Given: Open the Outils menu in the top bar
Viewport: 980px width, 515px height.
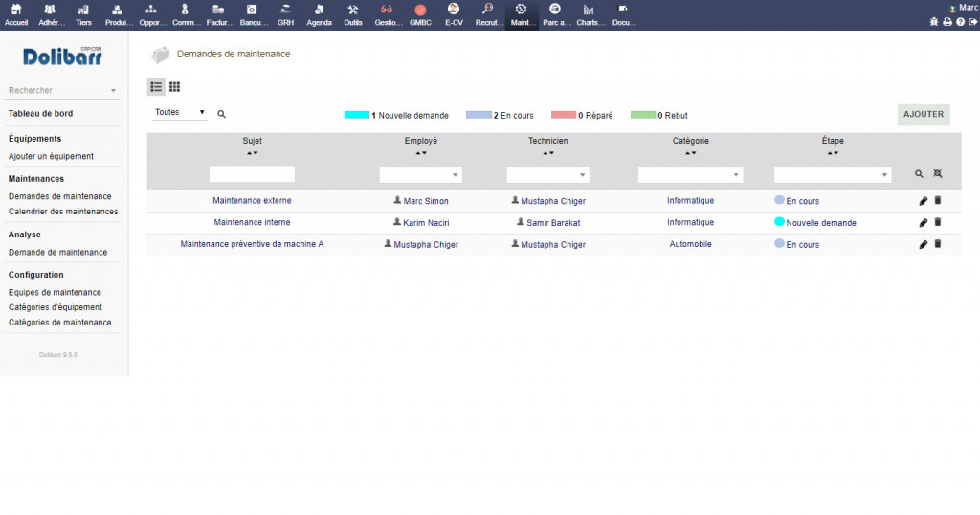Looking at the screenshot, I should (352, 14).
